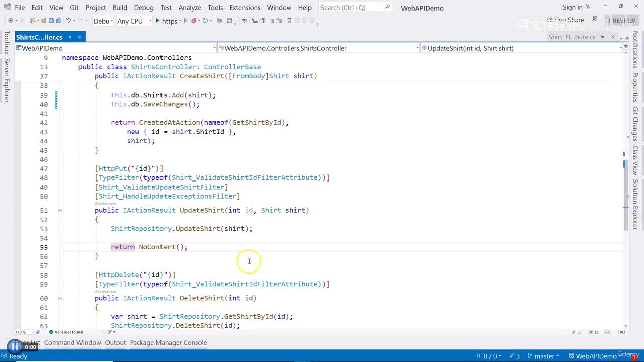Open the Tools menu
The image size is (644, 362).
click(x=215, y=7)
